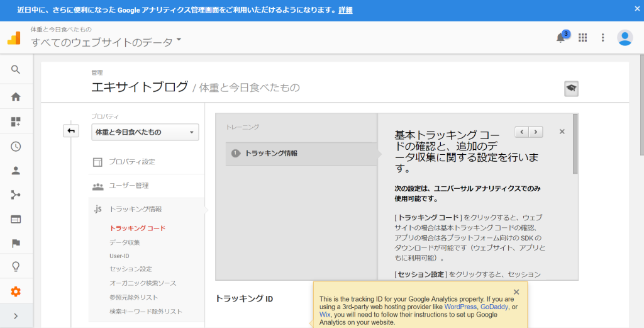The height and width of the screenshot is (328, 644).
Task: Click the graduation cap training icon
Action: click(x=571, y=88)
